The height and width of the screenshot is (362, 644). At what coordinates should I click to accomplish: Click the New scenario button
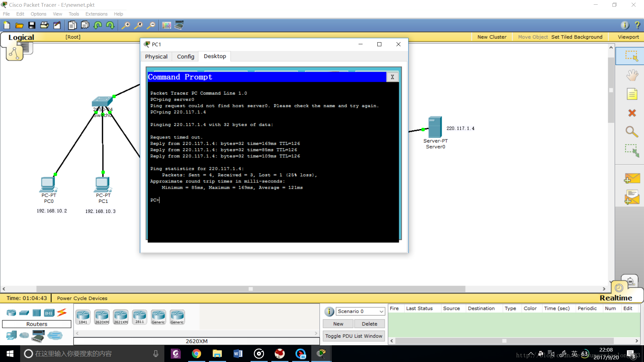coord(338,324)
